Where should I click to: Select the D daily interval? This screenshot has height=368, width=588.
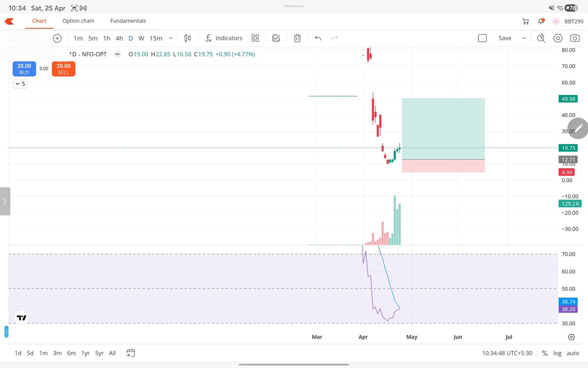point(131,38)
